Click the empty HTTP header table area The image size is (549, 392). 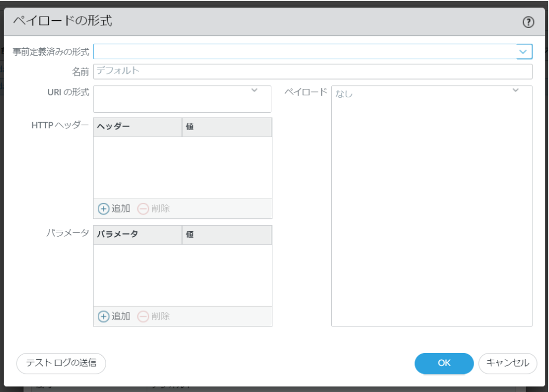pos(182,166)
